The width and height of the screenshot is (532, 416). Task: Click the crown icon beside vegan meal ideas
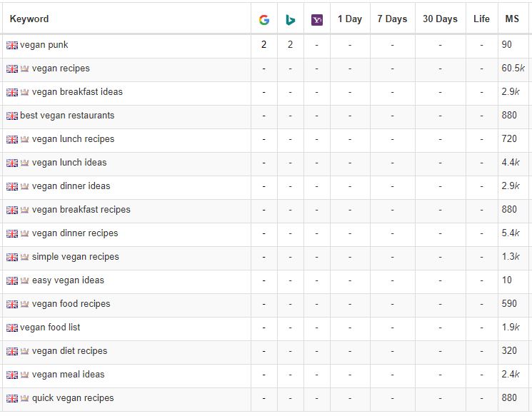pyautogui.click(x=24, y=375)
